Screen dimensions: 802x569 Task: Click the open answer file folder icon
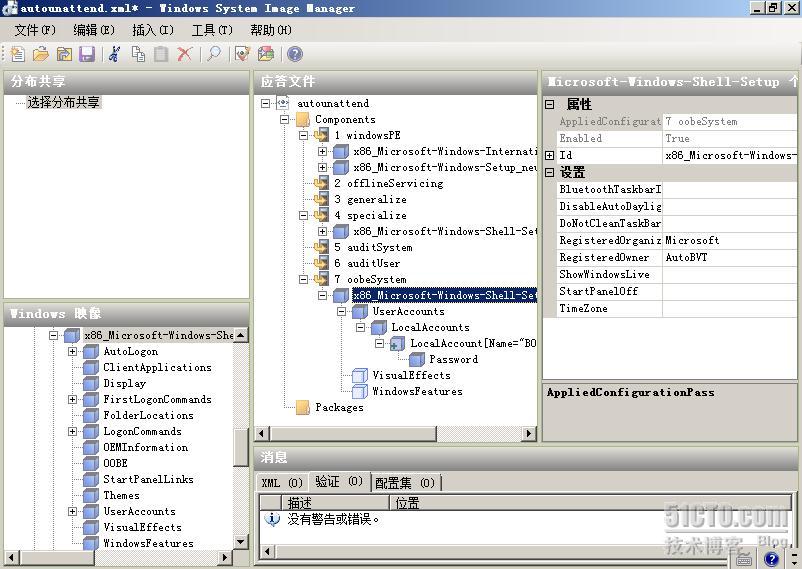(x=41, y=54)
